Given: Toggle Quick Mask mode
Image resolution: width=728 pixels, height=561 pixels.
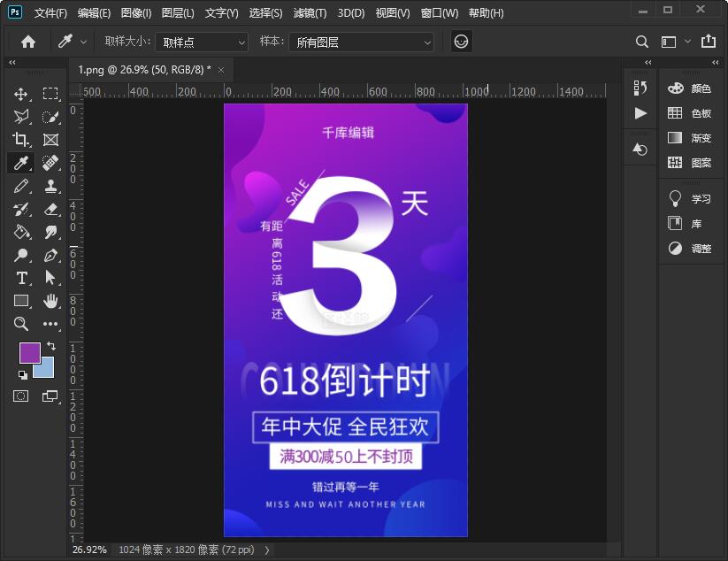Looking at the screenshot, I should [21, 396].
